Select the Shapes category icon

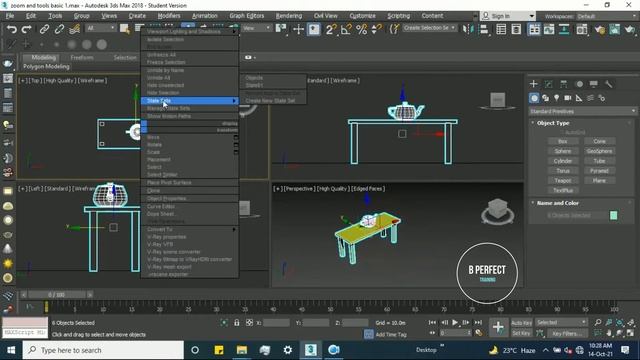(545, 98)
